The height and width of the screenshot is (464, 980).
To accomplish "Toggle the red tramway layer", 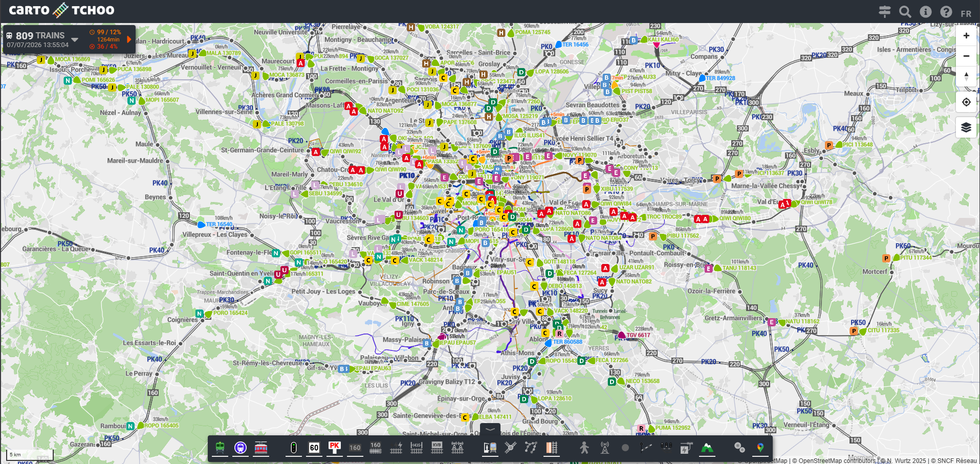I will (261, 448).
